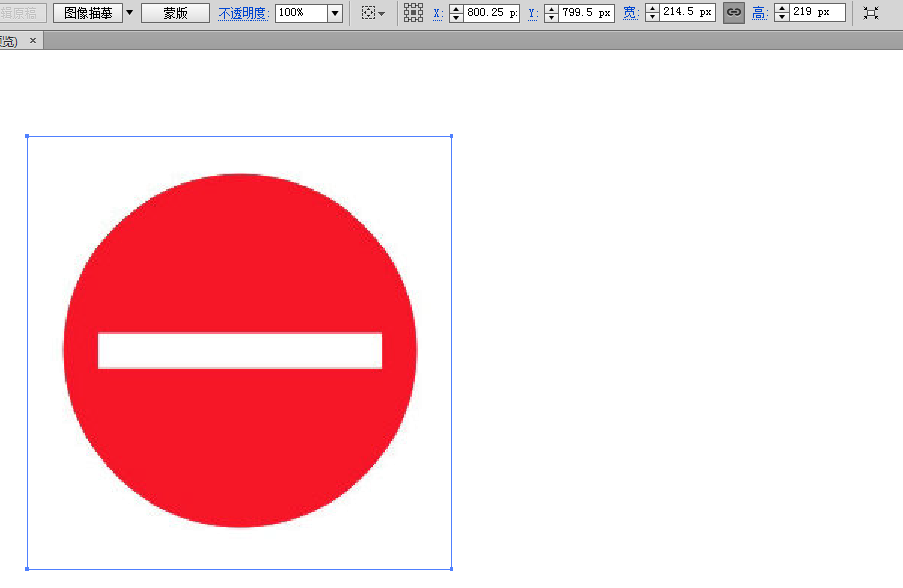
Task: Expand the opacity percentage dropdown
Action: point(334,13)
